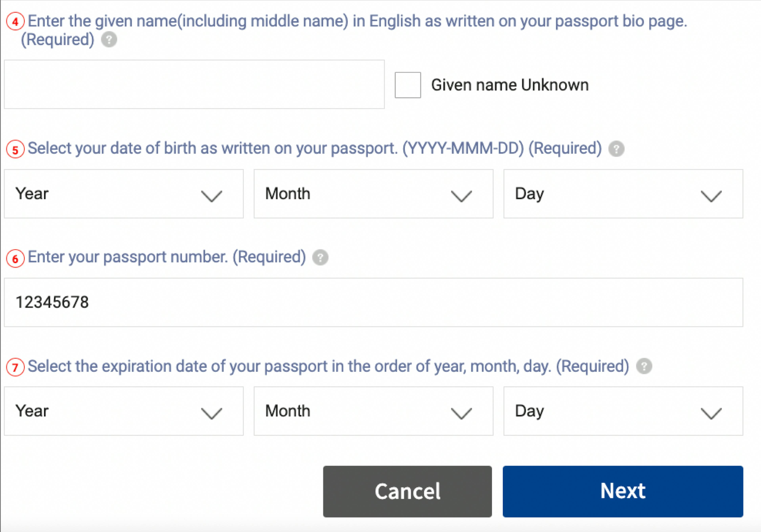Click the Cancel button
The image size is (761, 532).
coord(407,492)
